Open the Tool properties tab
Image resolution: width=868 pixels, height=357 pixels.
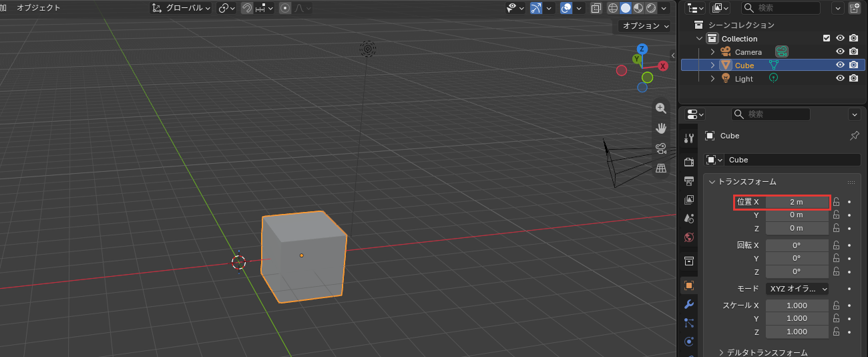point(689,138)
